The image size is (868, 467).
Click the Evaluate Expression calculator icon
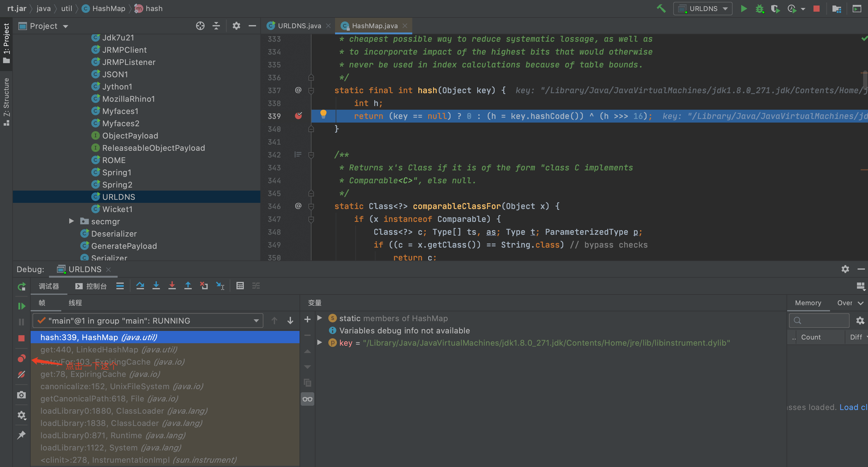point(240,286)
